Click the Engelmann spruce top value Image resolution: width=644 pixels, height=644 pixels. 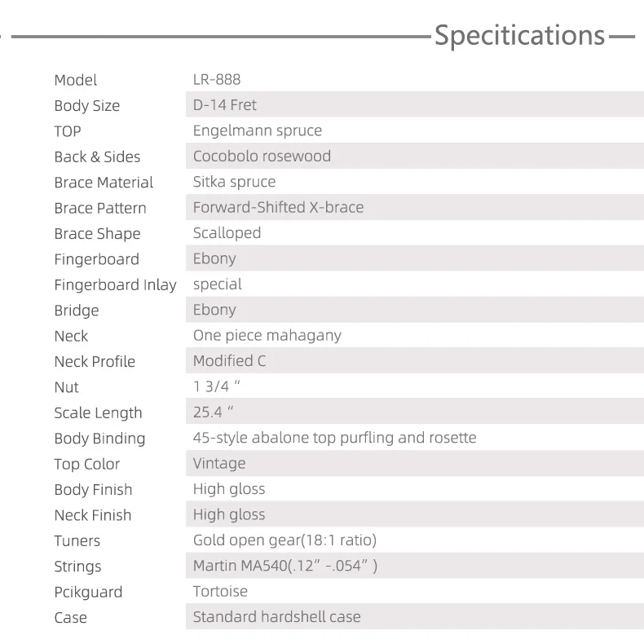click(x=258, y=130)
